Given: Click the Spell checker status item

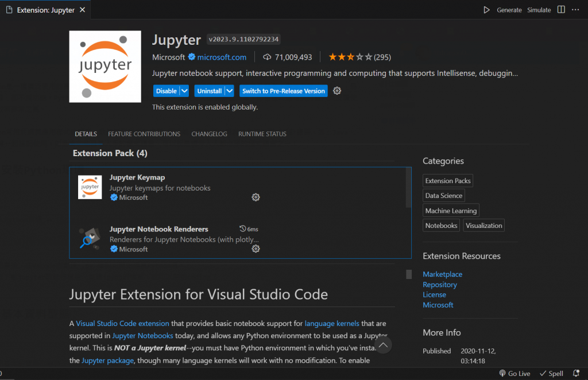Looking at the screenshot, I should tap(551, 373).
